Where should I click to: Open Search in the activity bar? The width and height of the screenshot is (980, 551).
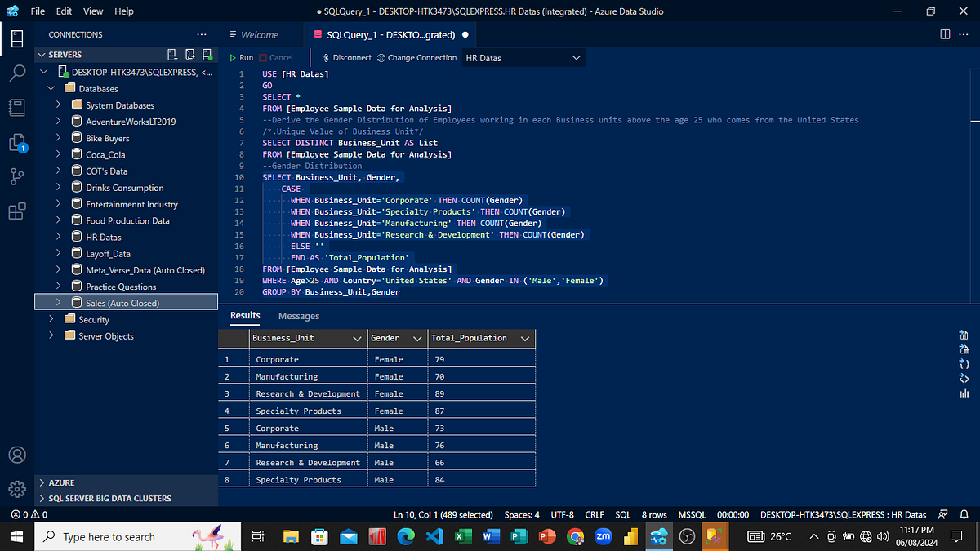coord(17,73)
